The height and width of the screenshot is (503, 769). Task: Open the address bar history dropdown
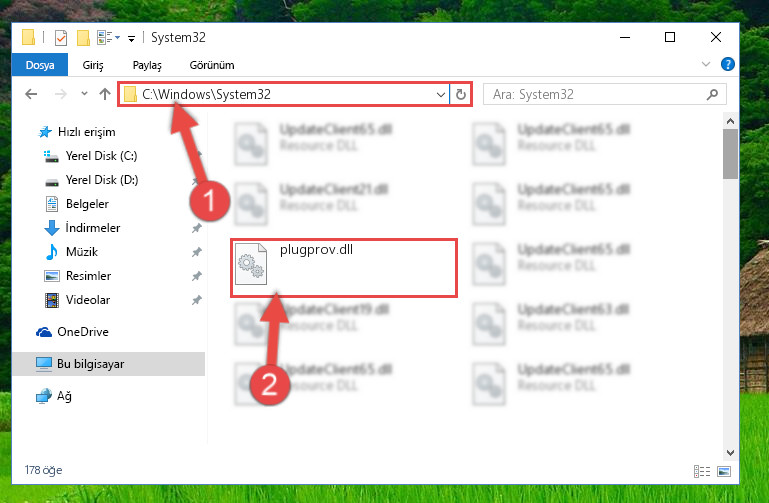441,94
